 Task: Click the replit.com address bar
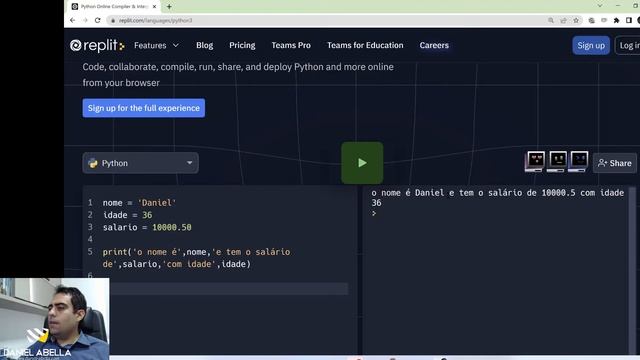coord(327,20)
